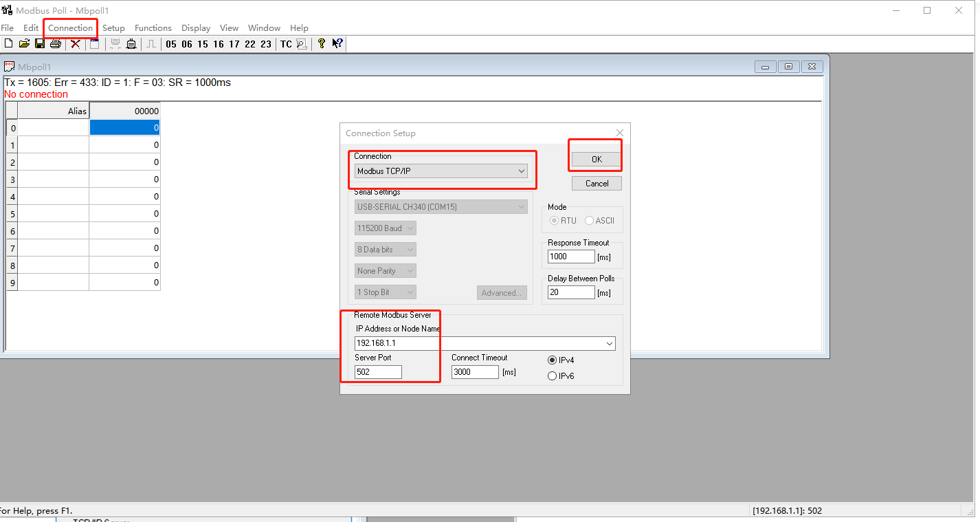The image size is (980, 522).
Task: Click the Server Port input field
Action: click(x=378, y=372)
